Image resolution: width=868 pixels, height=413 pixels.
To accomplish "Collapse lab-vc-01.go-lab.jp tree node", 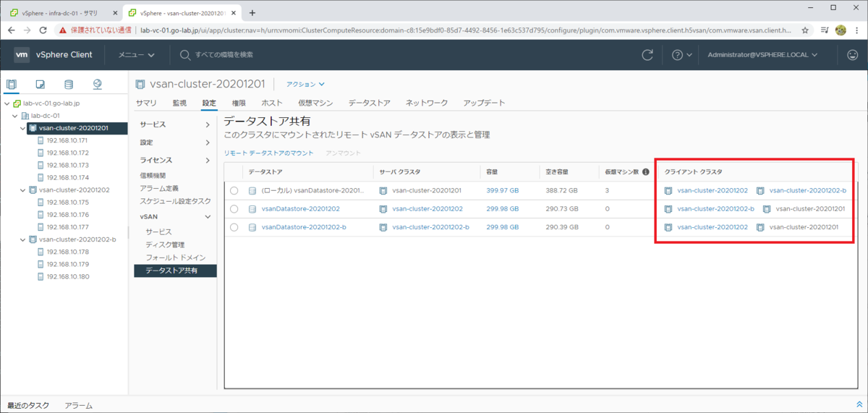I will point(7,103).
